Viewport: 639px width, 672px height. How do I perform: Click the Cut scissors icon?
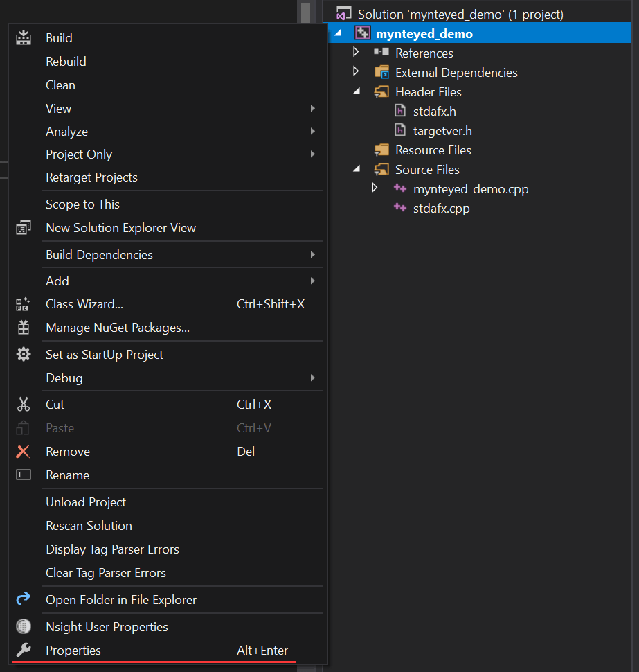(x=24, y=404)
